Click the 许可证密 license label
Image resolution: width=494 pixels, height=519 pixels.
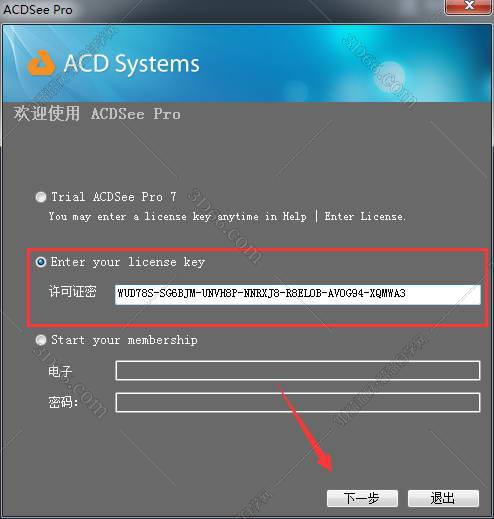tap(73, 292)
